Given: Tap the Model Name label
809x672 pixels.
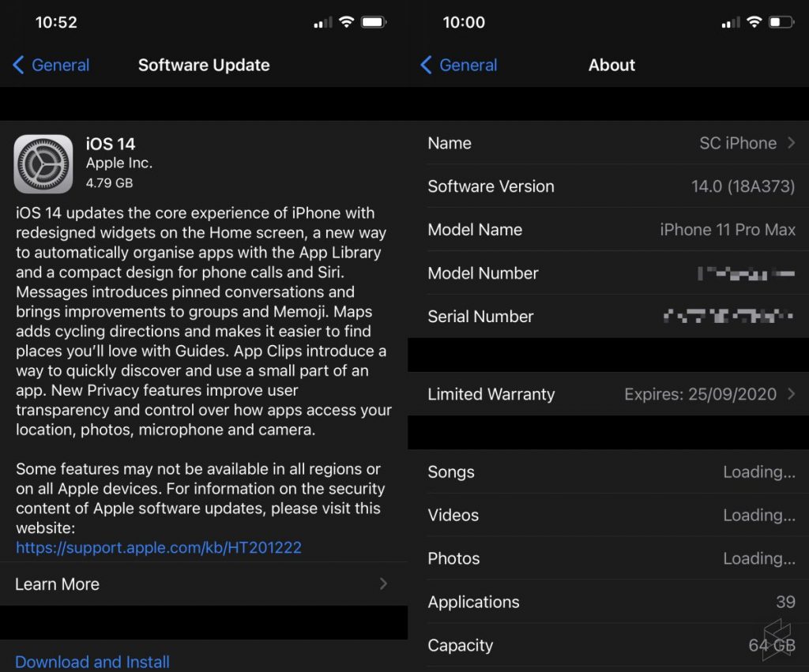Looking at the screenshot, I should pyautogui.click(x=475, y=230).
